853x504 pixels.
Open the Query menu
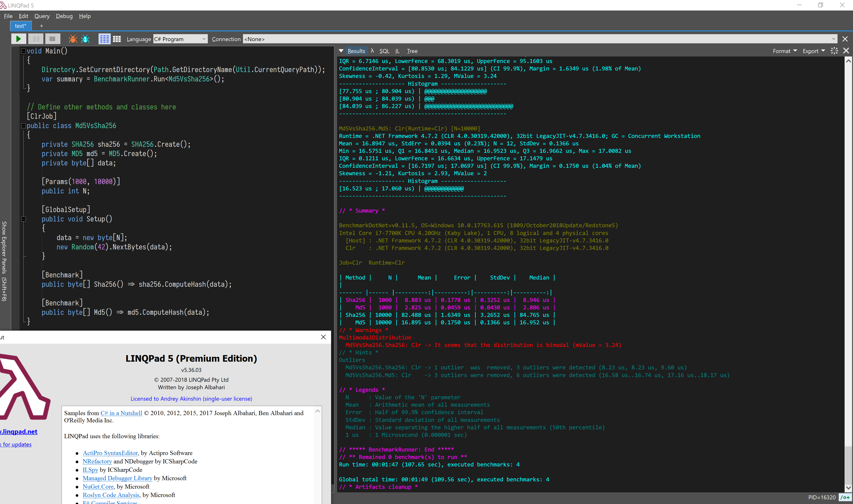click(x=42, y=16)
